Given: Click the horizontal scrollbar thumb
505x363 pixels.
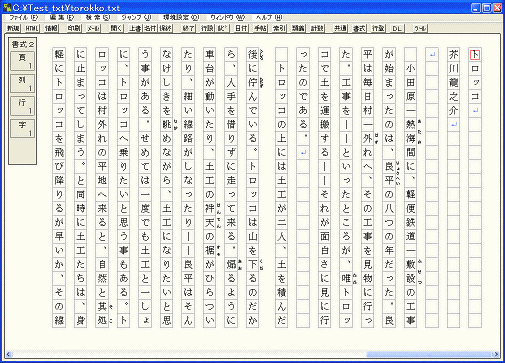Looking at the screenshot, I should click(x=429, y=354).
